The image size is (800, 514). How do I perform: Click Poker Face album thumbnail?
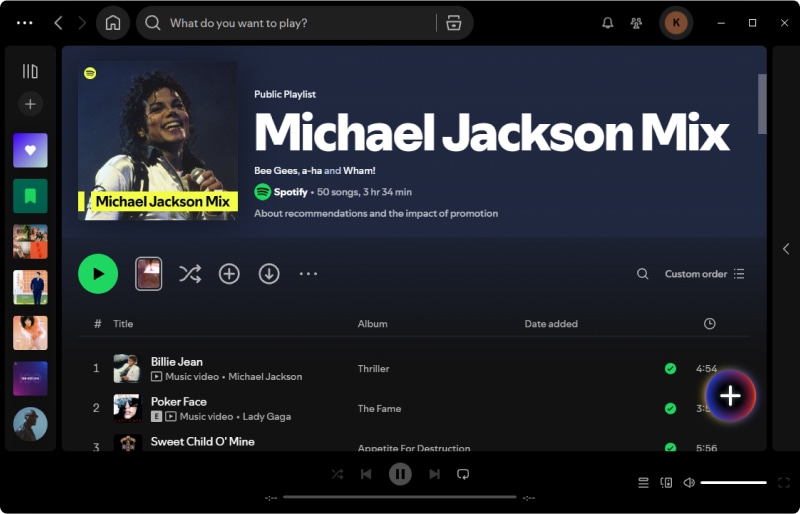(x=127, y=408)
